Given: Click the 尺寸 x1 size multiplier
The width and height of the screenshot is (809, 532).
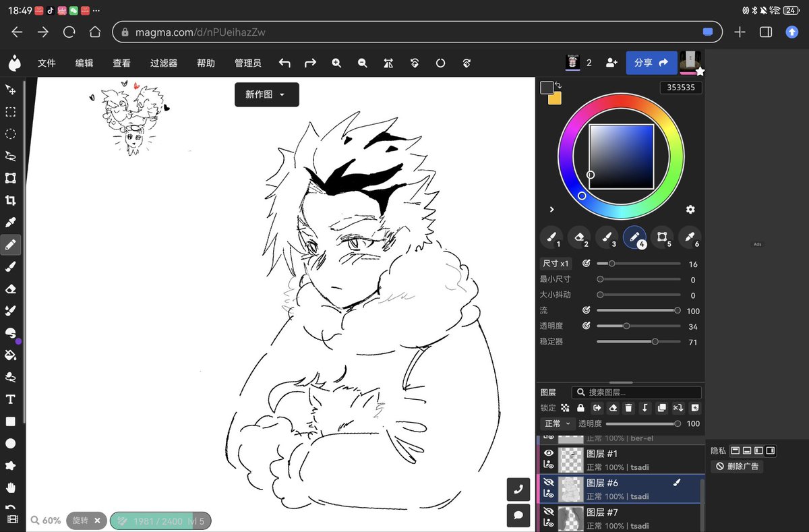Looking at the screenshot, I should pos(556,264).
